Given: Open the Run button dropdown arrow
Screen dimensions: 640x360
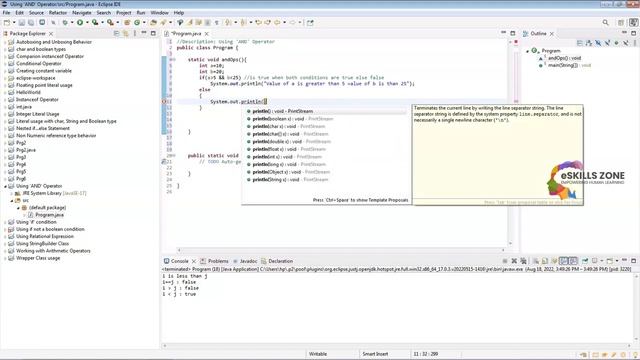Looking at the screenshot, I should coord(87,23).
